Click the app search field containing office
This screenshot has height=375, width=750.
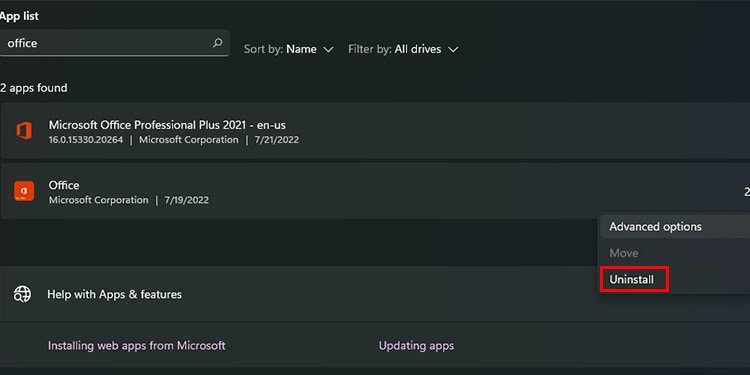coord(114,43)
